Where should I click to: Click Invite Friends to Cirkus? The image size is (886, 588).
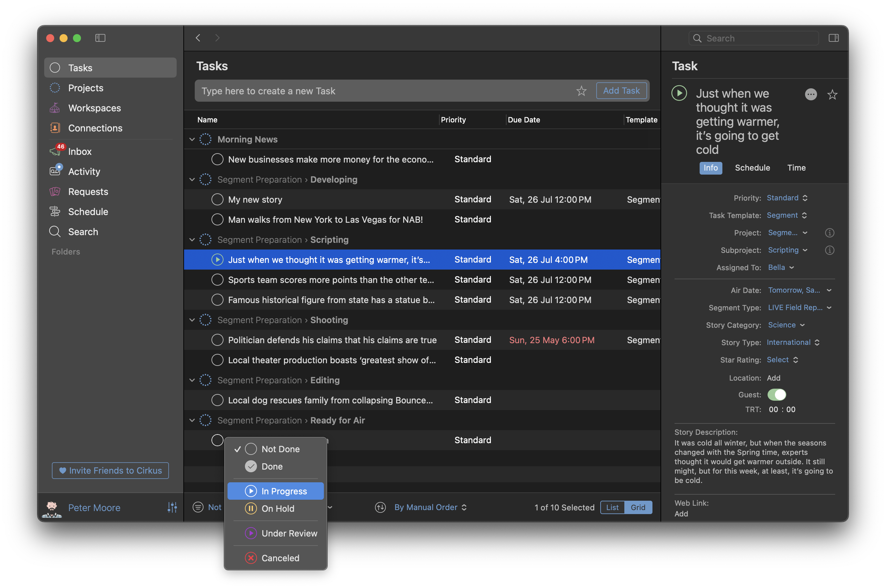(x=110, y=470)
